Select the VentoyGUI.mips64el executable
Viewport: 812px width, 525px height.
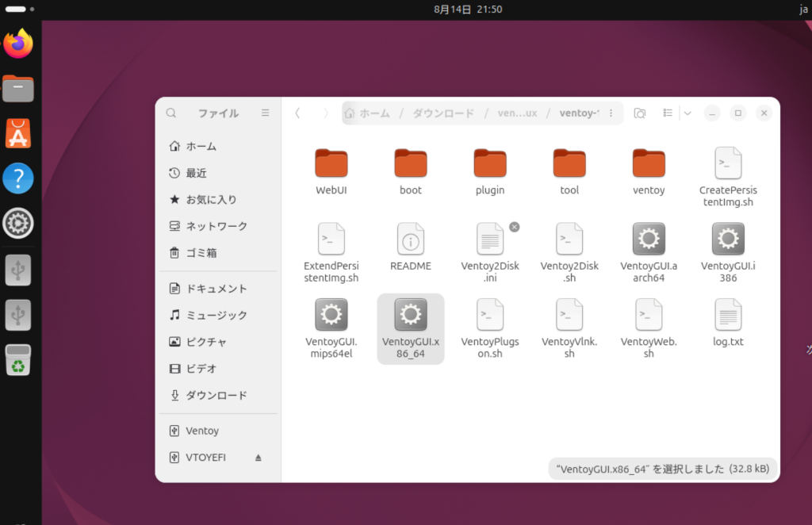[331, 328]
